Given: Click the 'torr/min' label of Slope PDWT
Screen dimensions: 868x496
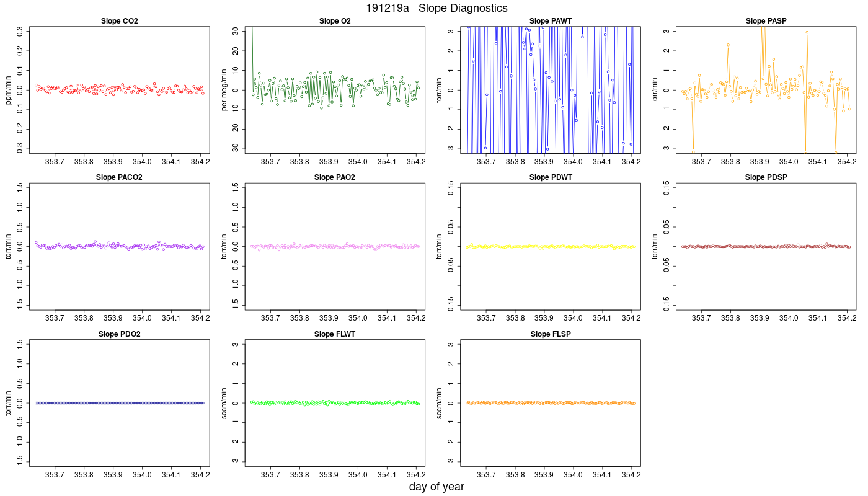Looking at the screenshot, I should tap(440, 246).
